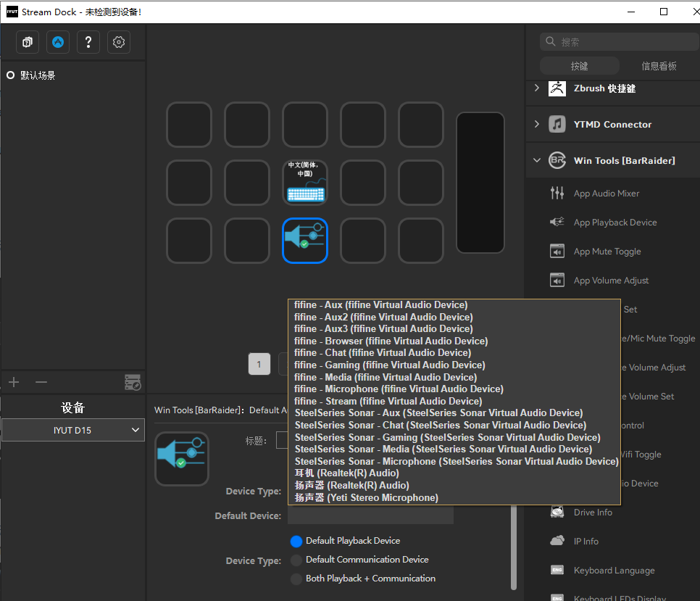Switch to the 按键 tab
The height and width of the screenshot is (601, 700).
pos(580,66)
